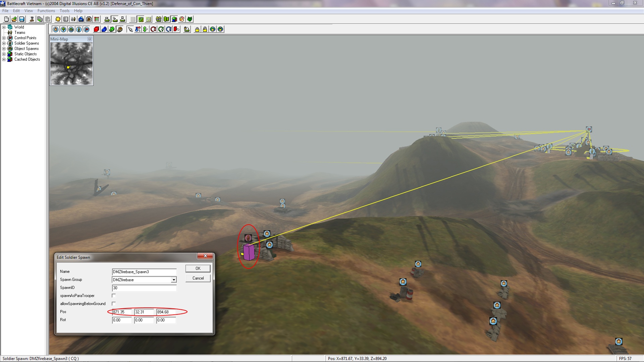Toggle flag layer round icon
The height and width of the screenshot is (362, 644).
(x=87, y=29)
